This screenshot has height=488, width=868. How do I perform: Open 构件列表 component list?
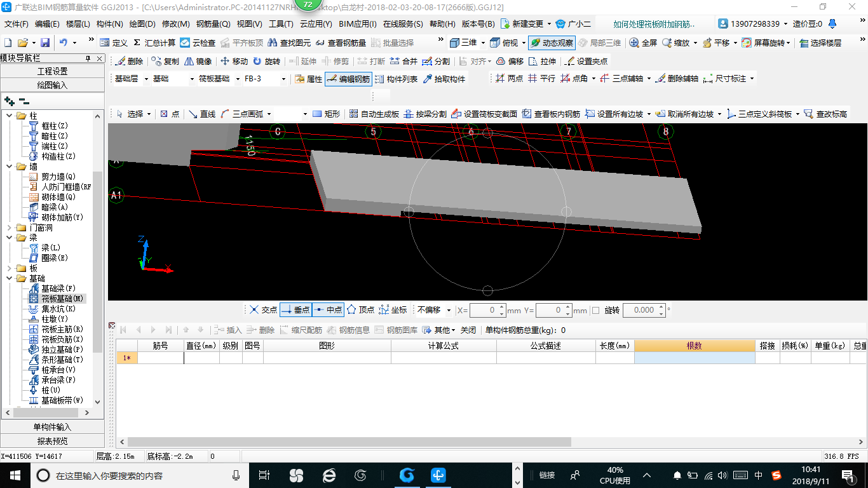coord(397,79)
